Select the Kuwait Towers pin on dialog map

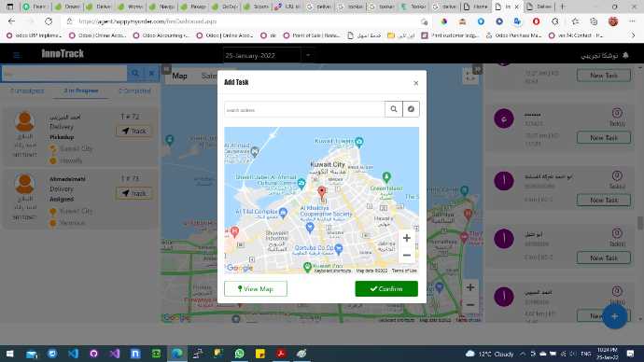[359, 142]
